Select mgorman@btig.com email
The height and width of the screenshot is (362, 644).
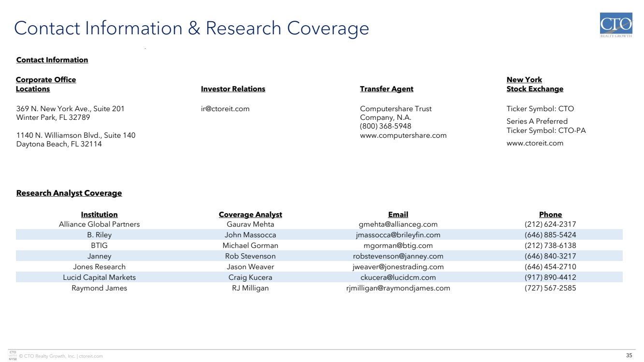(398, 246)
